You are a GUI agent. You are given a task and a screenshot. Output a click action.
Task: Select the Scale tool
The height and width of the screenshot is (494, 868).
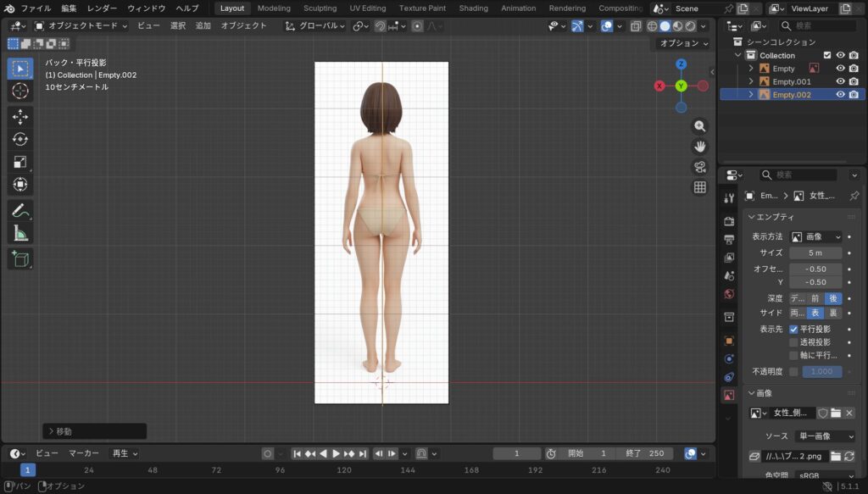[x=20, y=162]
